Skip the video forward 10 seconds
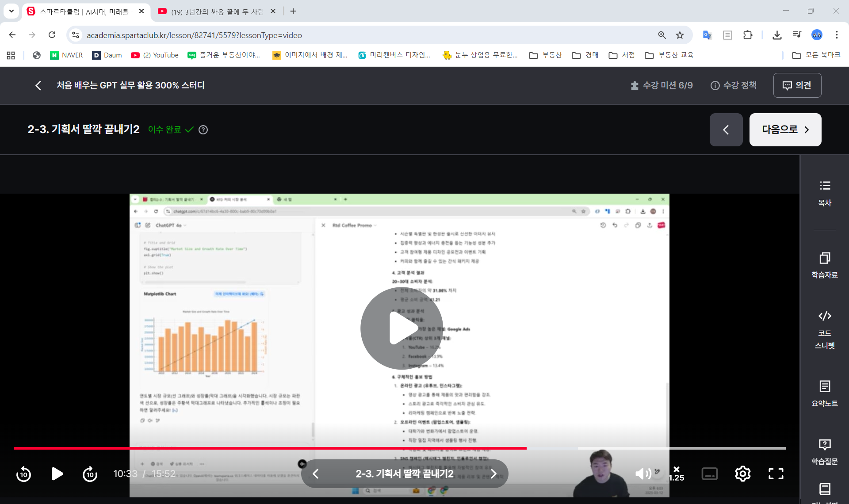The width and height of the screenshot is (849, 504). pyautogui.click(x=90, y=474)
